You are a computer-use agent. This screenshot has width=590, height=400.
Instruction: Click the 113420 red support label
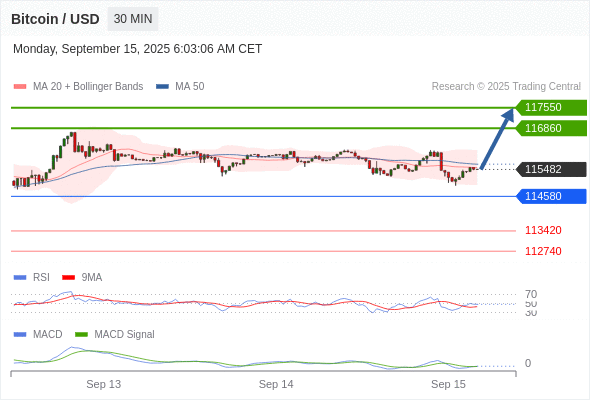tap(543, 230)
